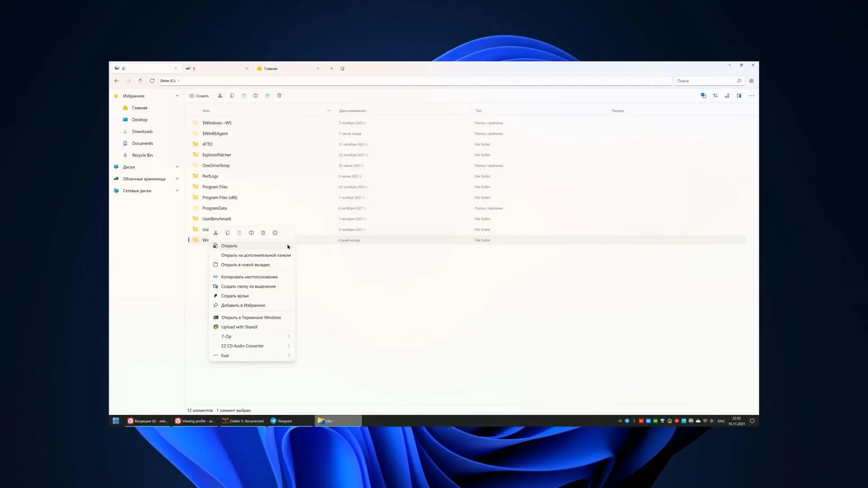868x488 pixels.
Task: Click the Rename icon in the main toolbar
Action: click(256, 96)
